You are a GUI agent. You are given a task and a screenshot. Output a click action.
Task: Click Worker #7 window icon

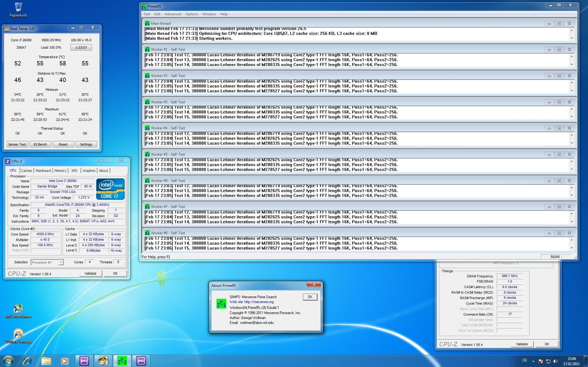147,207
